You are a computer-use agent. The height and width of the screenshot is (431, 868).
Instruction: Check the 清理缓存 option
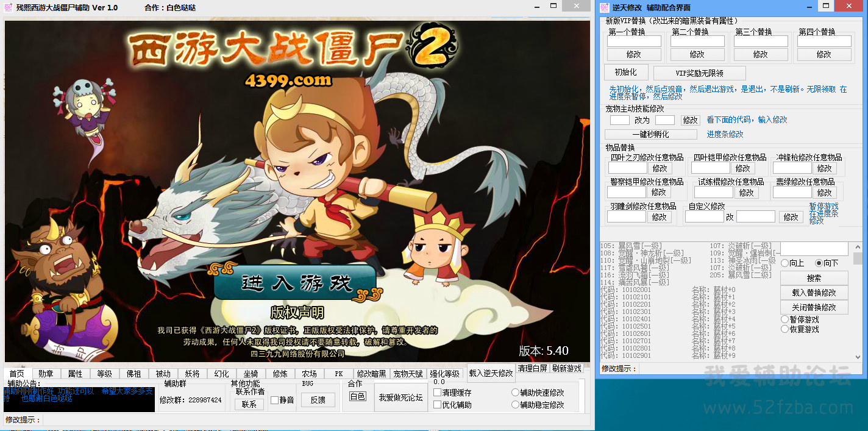click(x=437, y=393)
